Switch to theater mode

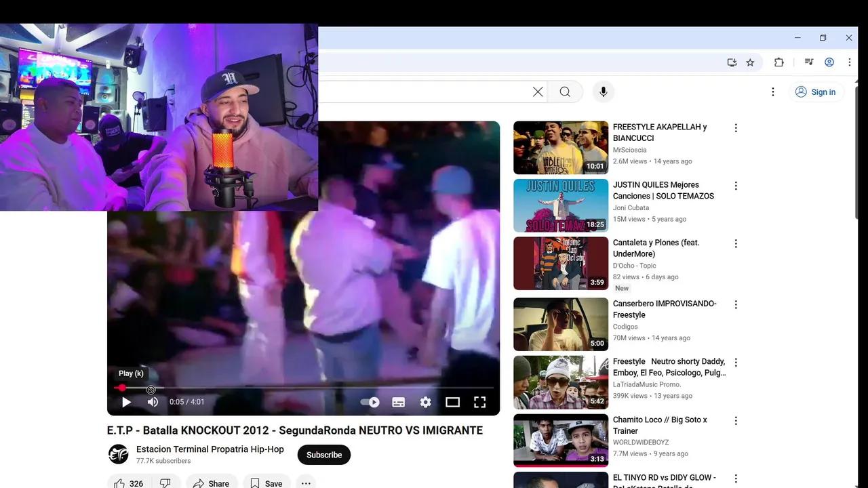pos(452,402)
